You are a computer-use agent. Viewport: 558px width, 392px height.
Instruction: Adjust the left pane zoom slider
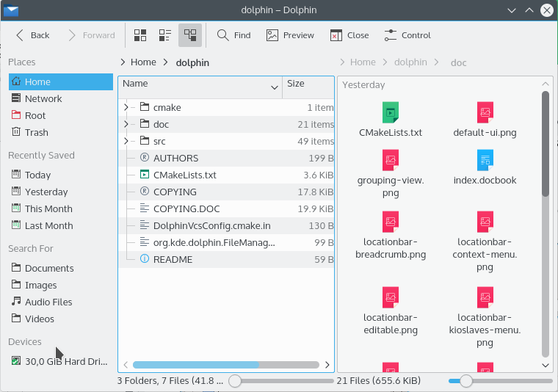point(235,381)
